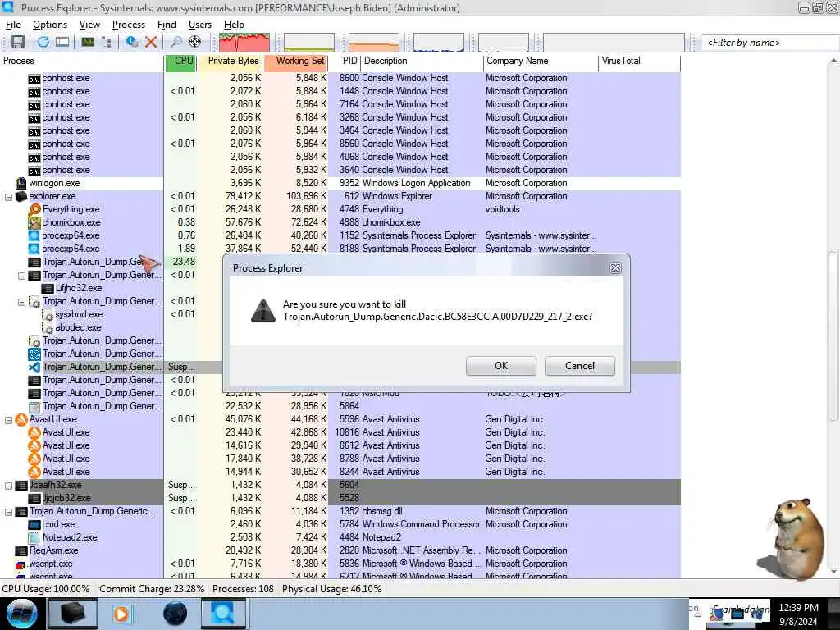The width and height of the screenshot is (840, 630).
Task: Select the Lfjhc32.exe process icon
Action: click(x=48, y=288)
